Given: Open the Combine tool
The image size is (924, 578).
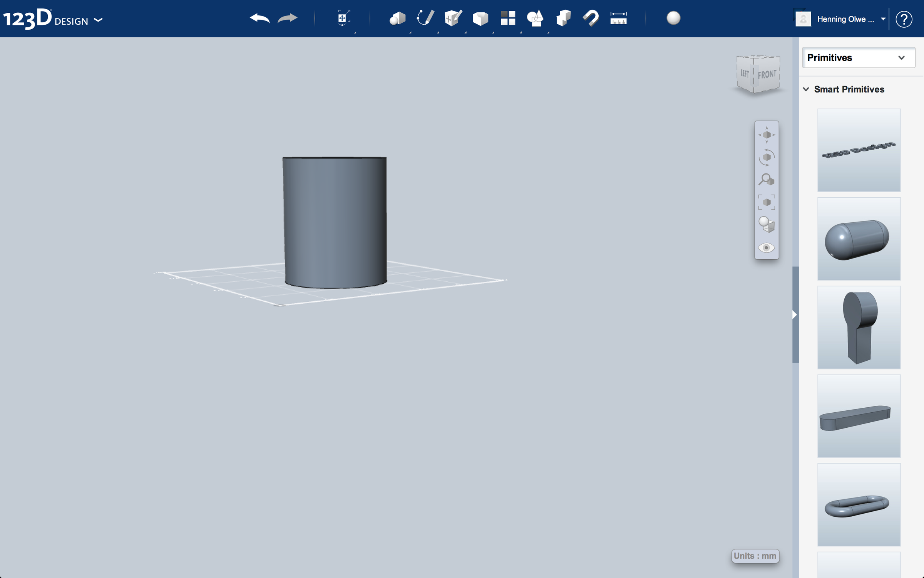Looking at the screenshot, I should (563, 18).
